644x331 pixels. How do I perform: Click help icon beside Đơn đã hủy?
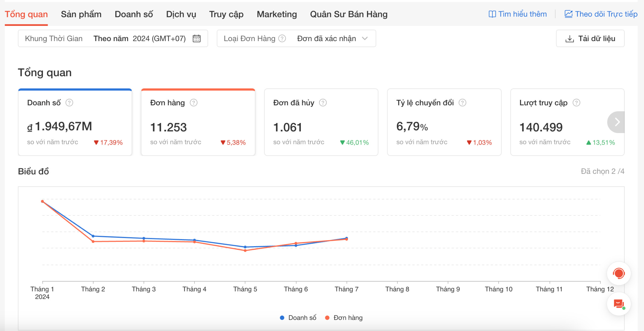(323, 103)
